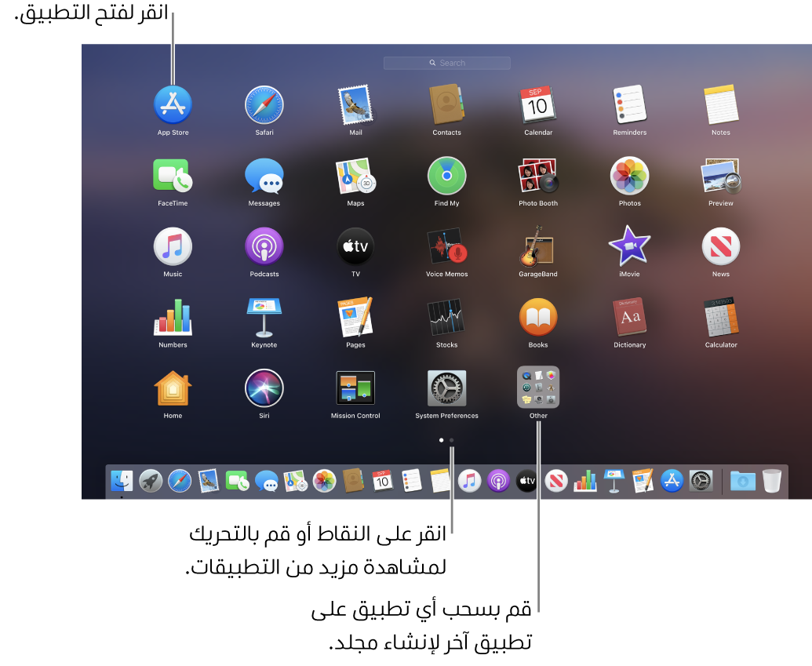812x666 pixels.
Task: Click the Launchpad Search field
Action: (x=447, y=63)
